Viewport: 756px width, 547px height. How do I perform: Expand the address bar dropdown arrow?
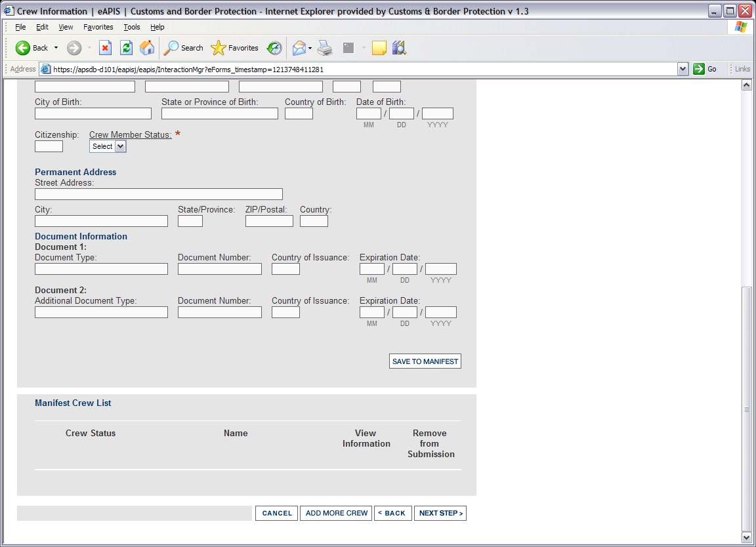click(682, 69)
